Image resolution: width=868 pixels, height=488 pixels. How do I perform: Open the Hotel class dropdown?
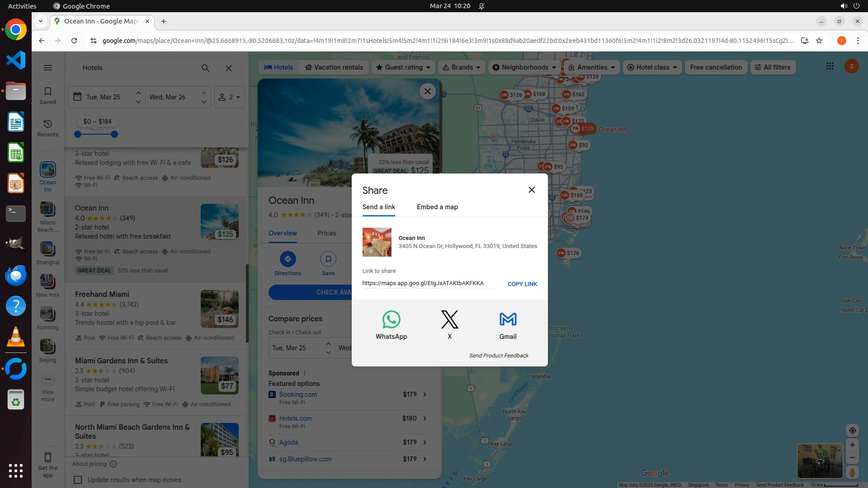click(x=652, y=67)
